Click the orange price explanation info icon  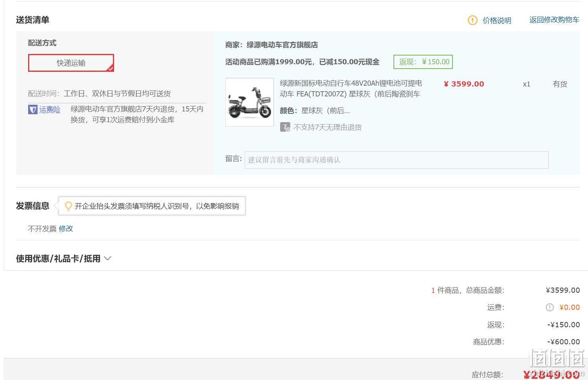coord(472,20)
